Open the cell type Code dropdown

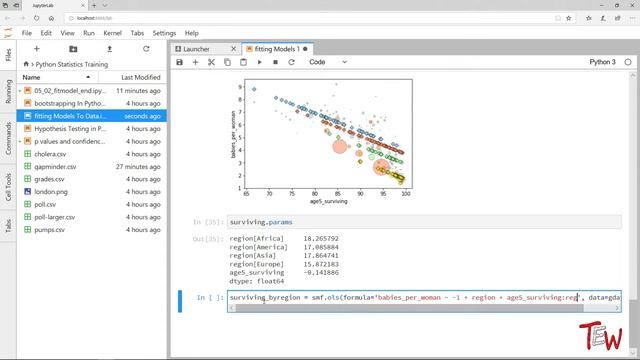pos(328,62)
